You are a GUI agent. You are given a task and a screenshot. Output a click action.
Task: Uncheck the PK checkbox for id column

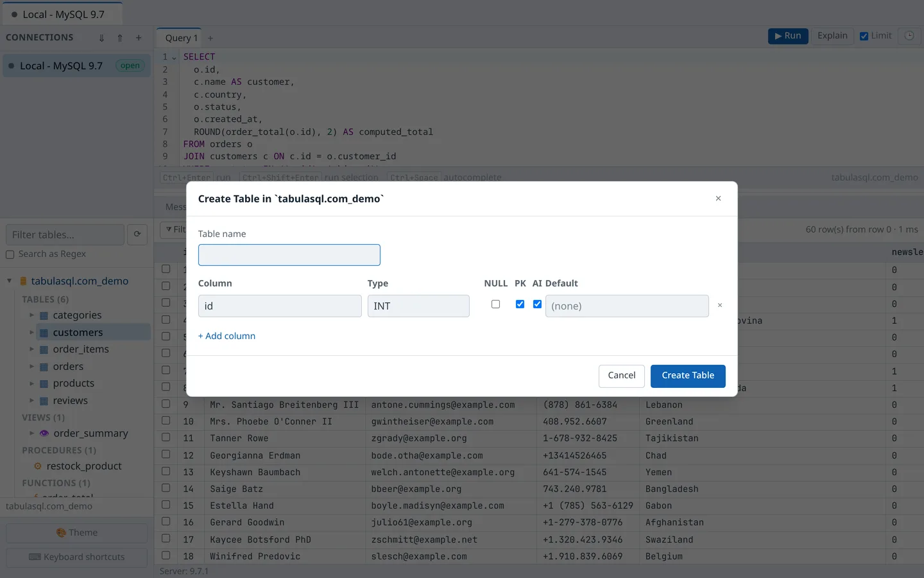pos(520,304)
